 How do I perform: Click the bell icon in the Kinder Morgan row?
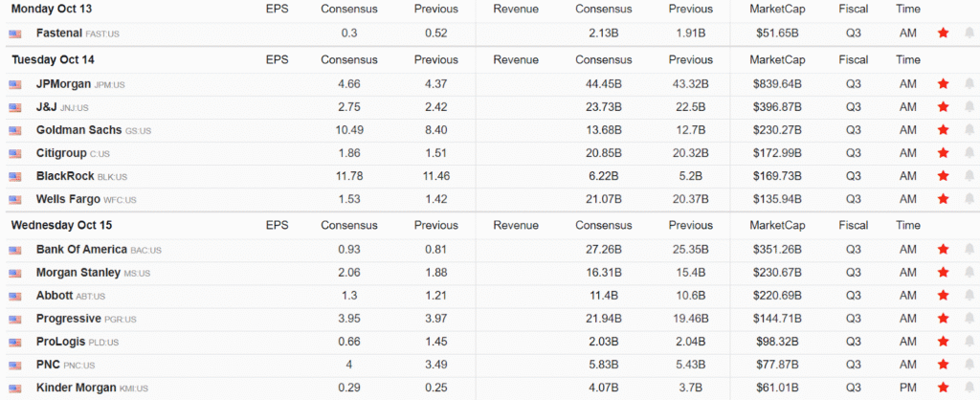tap(969, 388)
